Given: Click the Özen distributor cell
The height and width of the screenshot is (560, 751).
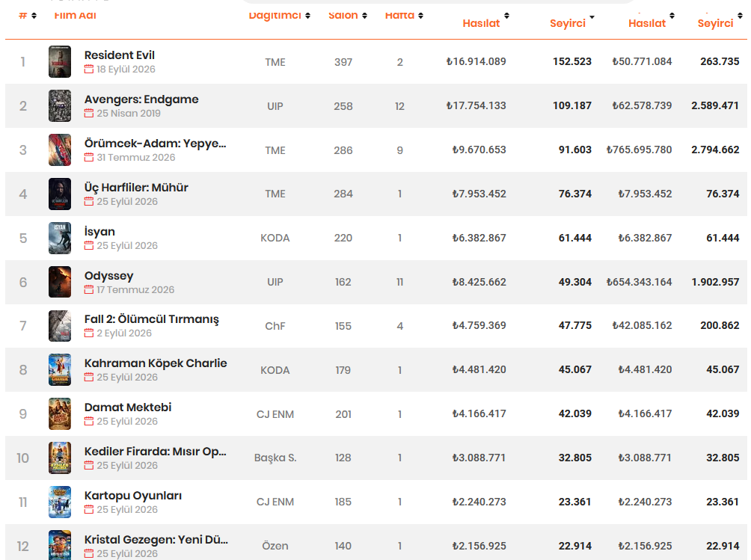Looking at the screenshot, I should pos(275,546).
